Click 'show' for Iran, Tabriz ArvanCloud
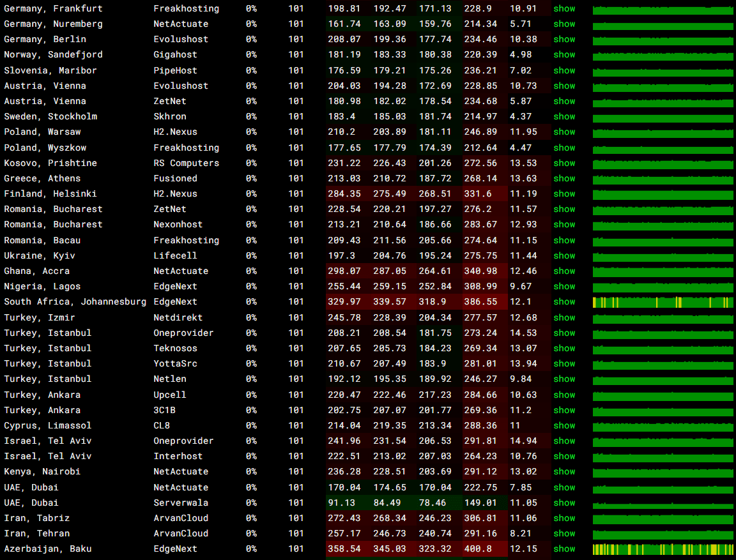 pyautogui.click(x=564, y=518)
